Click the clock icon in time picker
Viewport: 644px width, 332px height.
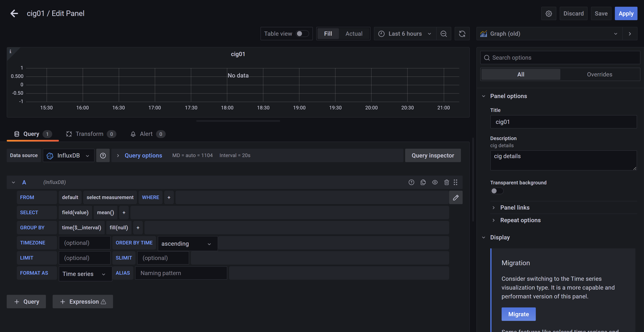pos(381,34)
